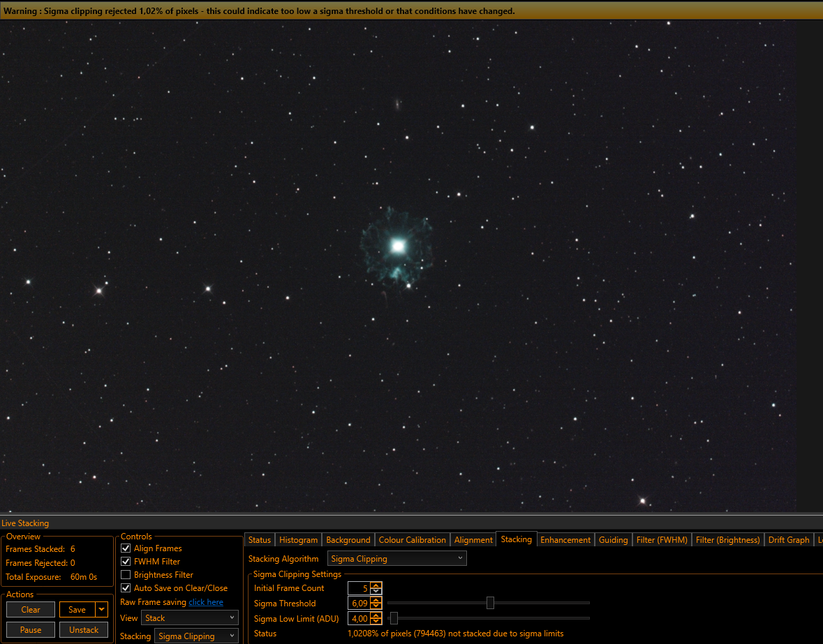Viewport: 823px width, 644px height.
Task: Click the pixels not stacked status text
Action: [456, 634]
